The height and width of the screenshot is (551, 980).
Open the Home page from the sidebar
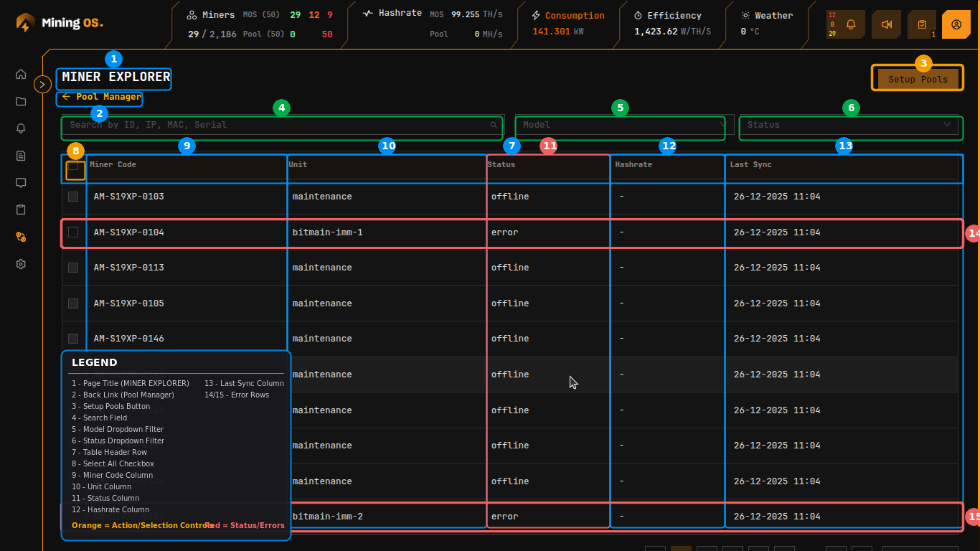point(21,74)
